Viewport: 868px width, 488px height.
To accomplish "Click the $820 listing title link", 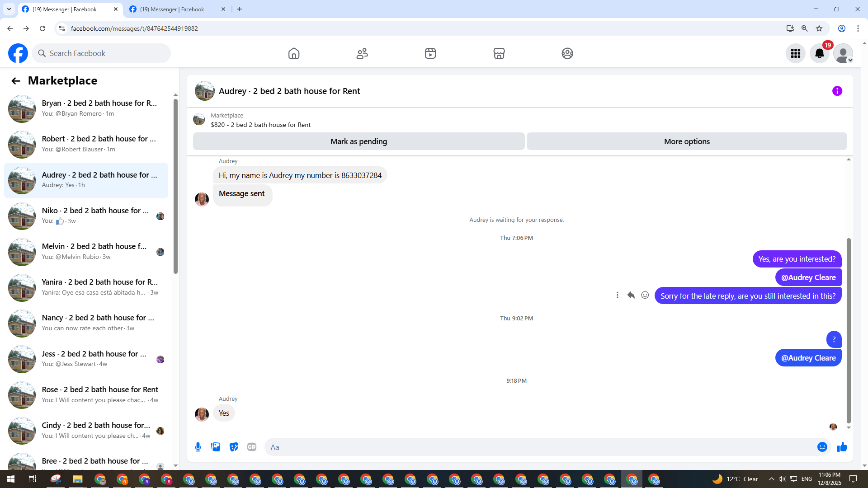I will coord(260,125).
